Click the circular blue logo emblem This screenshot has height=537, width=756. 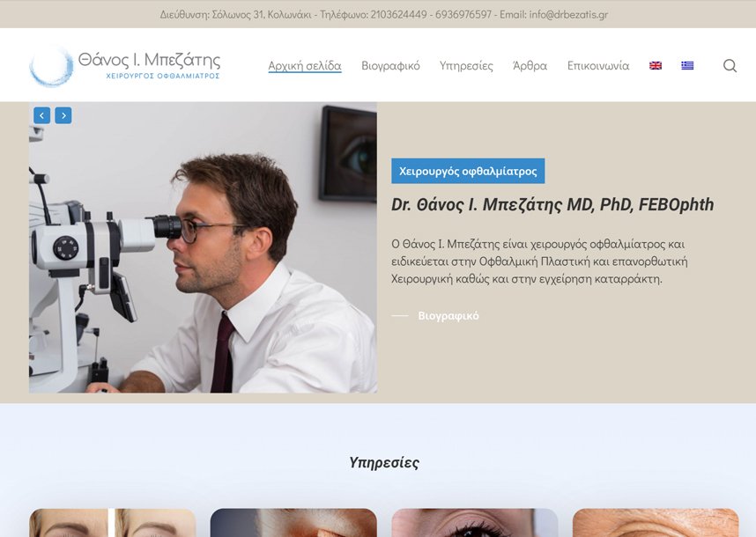pyautogui.click(x=51, y=66)
